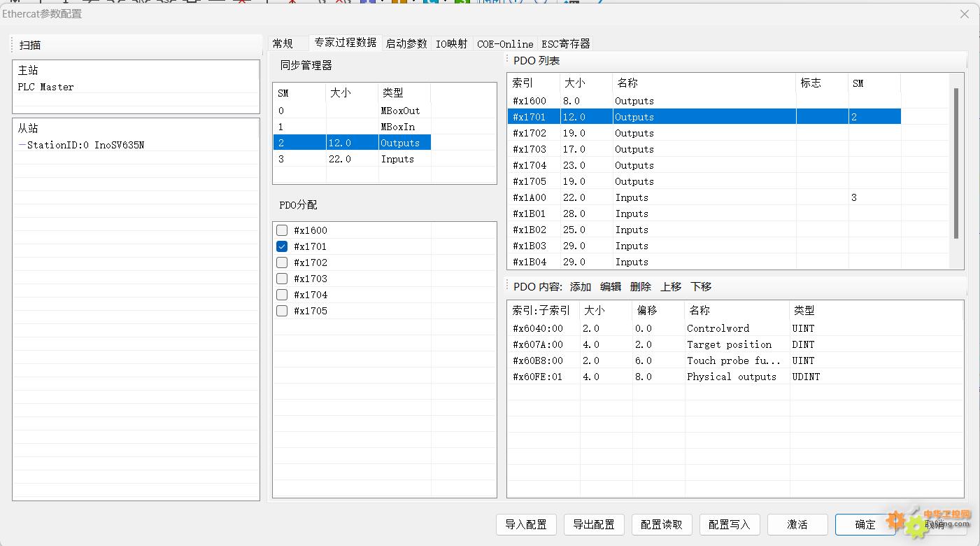Viewport: 980px width, 546px height.
Task: Select the #x607A:00 Target position entry
Action: pyautogui.click(x=735, y=344)
